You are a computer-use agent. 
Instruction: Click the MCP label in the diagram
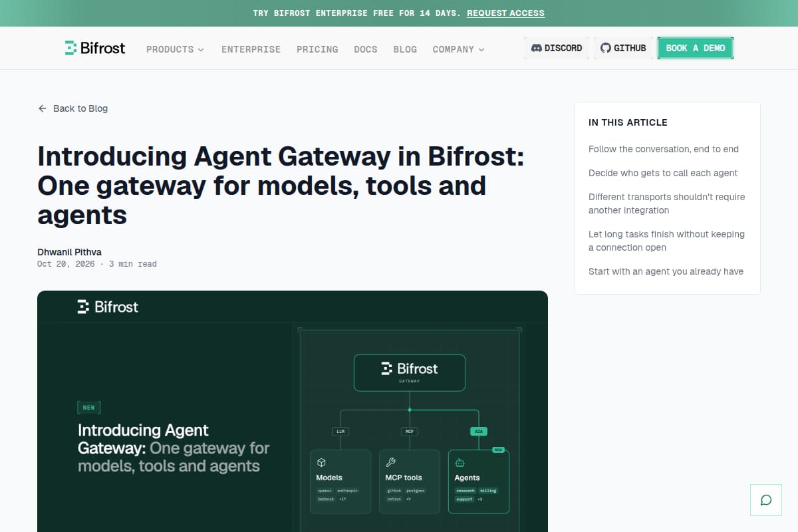[410, 431]
